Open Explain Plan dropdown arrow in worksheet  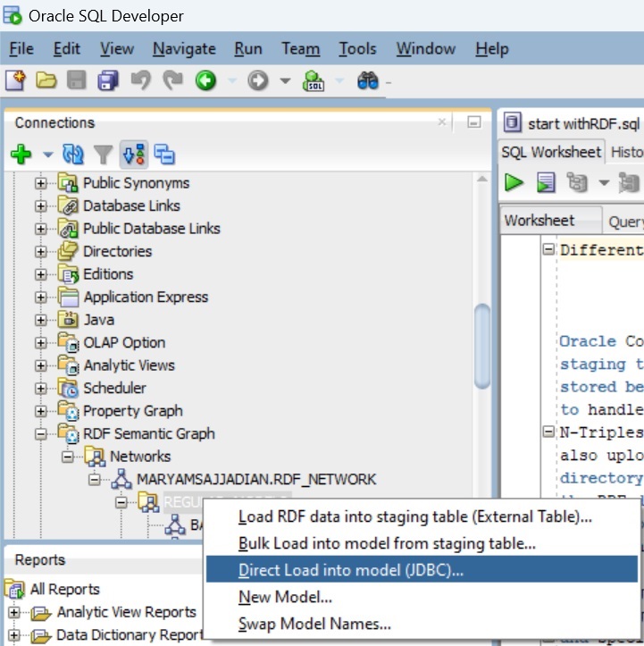pyautogui.click(x=604, y=183)
